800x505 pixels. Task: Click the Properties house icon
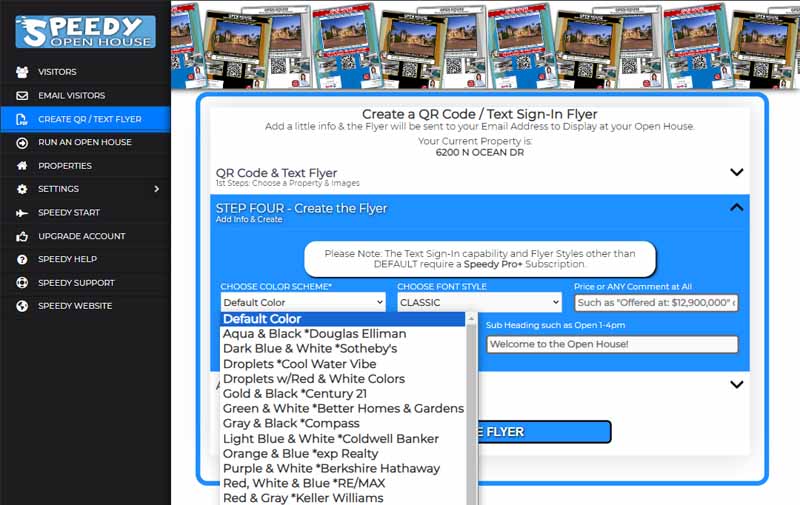click(22, 166)
